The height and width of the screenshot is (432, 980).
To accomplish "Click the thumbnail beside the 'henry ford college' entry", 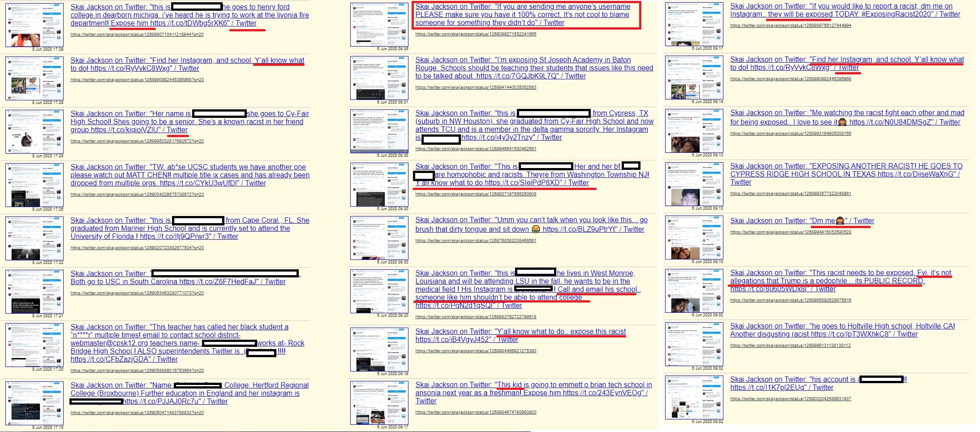I will point(34,25).
